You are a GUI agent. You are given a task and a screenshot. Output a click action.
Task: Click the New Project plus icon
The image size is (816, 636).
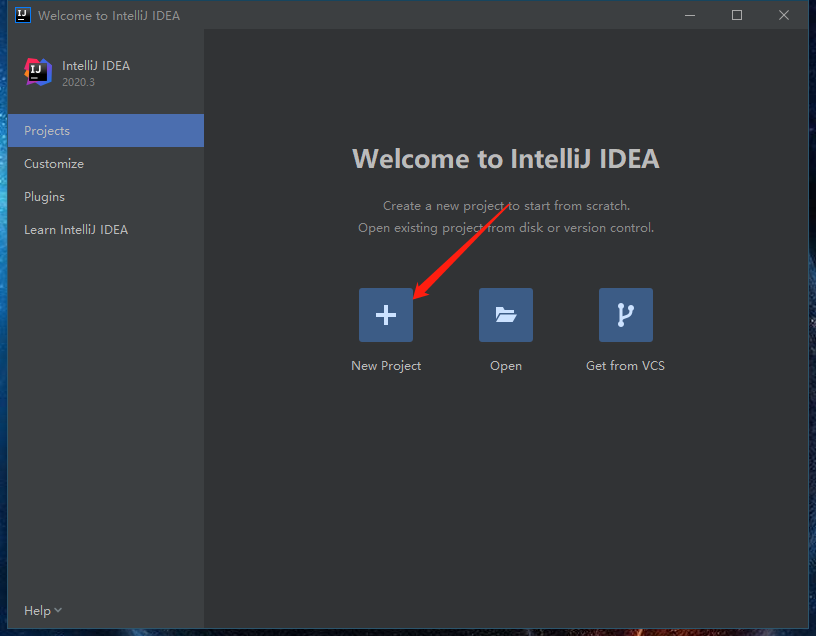[x=385, y=314]
